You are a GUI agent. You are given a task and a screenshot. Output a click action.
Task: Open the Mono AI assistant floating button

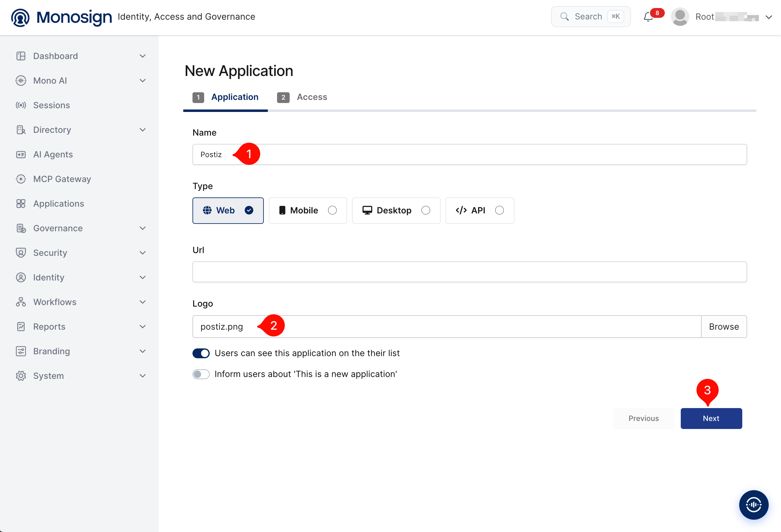753,504
